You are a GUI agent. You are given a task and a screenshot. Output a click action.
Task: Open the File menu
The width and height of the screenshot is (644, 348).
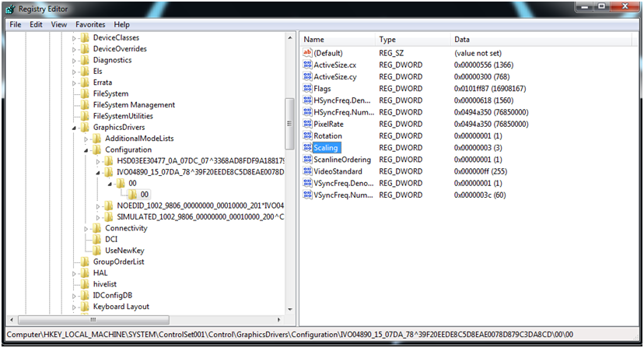(15, 24)
